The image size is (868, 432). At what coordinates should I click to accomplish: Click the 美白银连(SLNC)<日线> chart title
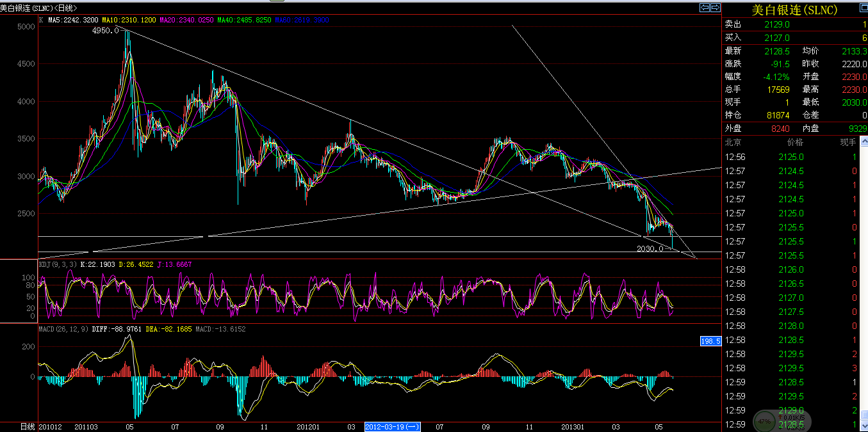coord(40,8)
